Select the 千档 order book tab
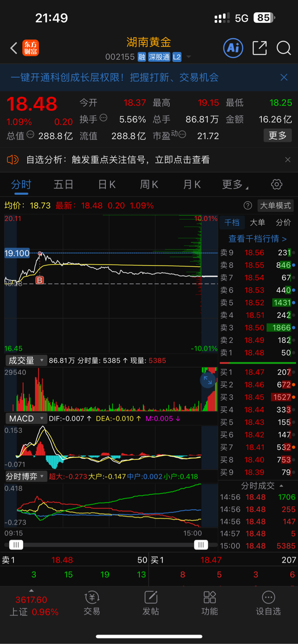Screen dimensions: 298x644 (232, 222)
